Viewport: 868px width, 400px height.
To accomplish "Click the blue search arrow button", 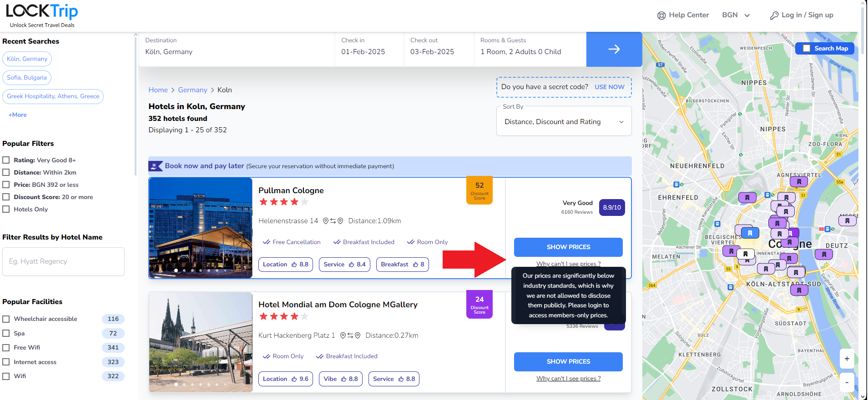I will click(x=614, y=49).
